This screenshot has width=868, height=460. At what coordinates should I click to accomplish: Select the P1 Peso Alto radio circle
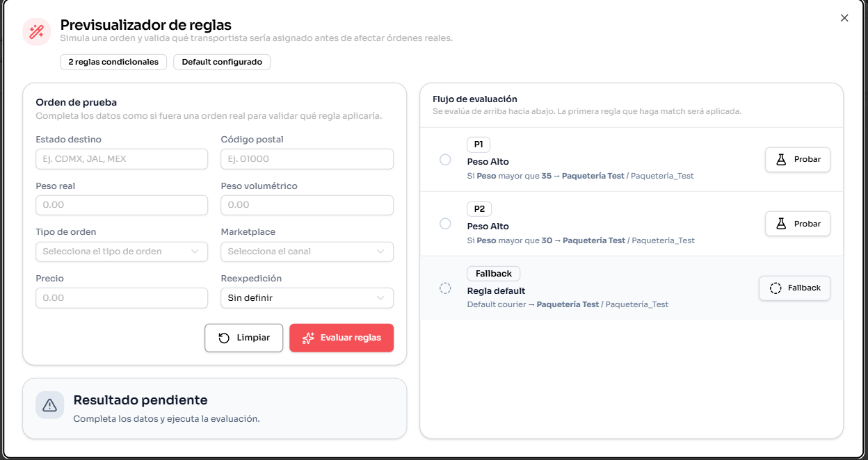click(445, 159)
